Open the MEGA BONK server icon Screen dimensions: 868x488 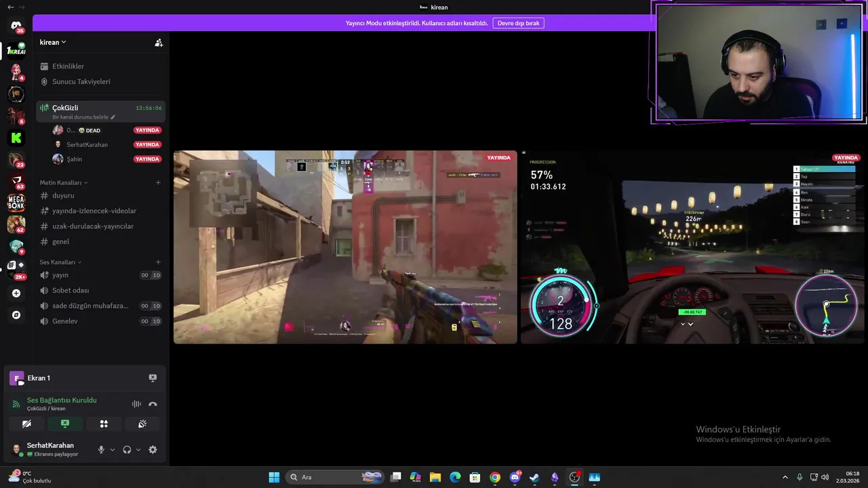pos(16,202)
